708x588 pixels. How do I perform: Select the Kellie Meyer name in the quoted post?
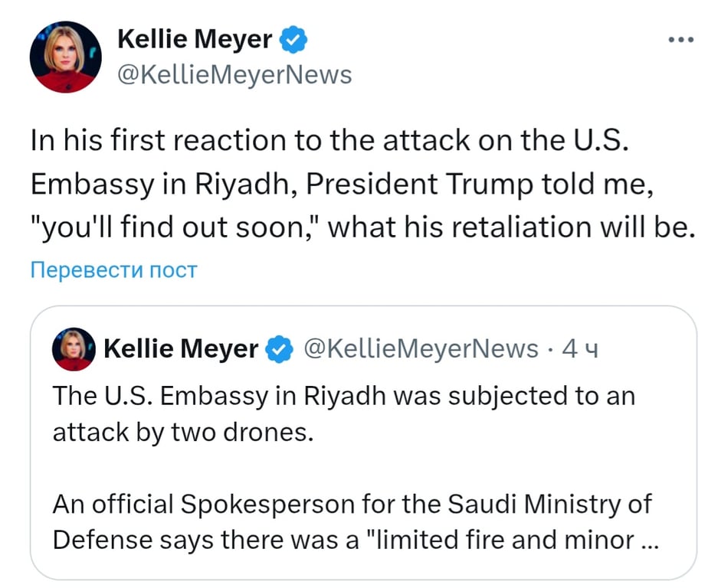tap(180, 350)
